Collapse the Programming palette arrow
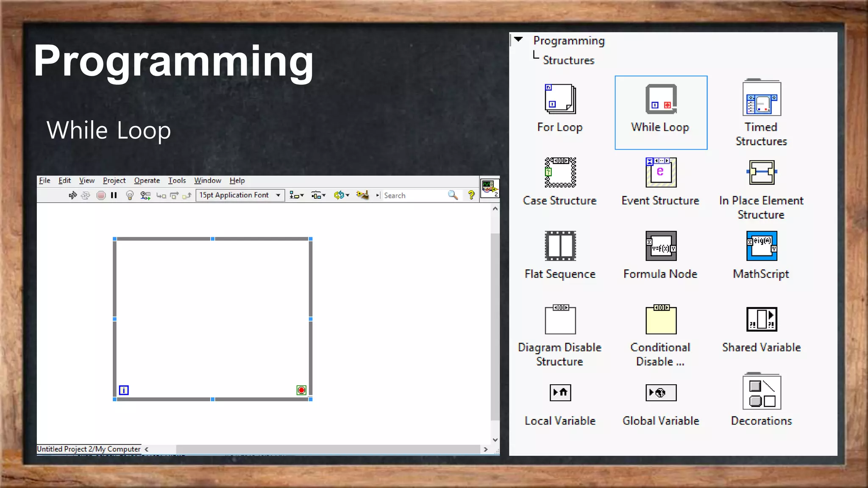Screen dimensions: 868x488 518,39
